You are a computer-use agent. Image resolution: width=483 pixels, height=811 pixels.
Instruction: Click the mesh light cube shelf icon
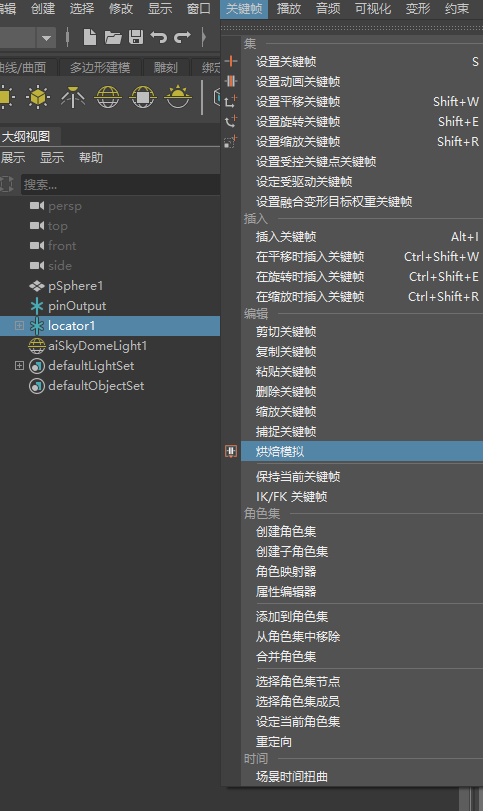[38, 97]
